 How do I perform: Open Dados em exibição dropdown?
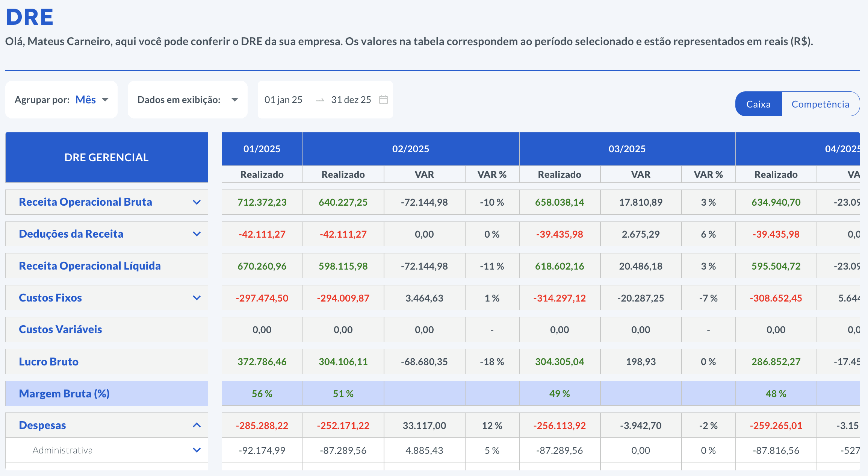click(x=234, y=100)
